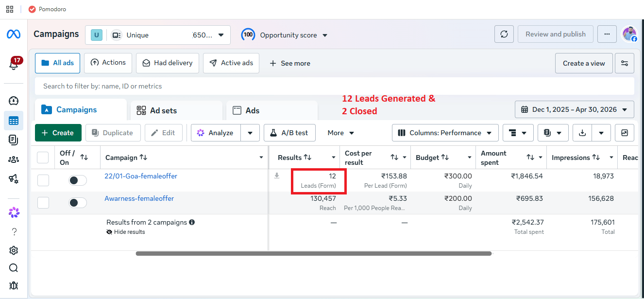This screenshot has width=644, height=299.
Task: Switch to the Campaigns tab
Action: coord(81,110)
